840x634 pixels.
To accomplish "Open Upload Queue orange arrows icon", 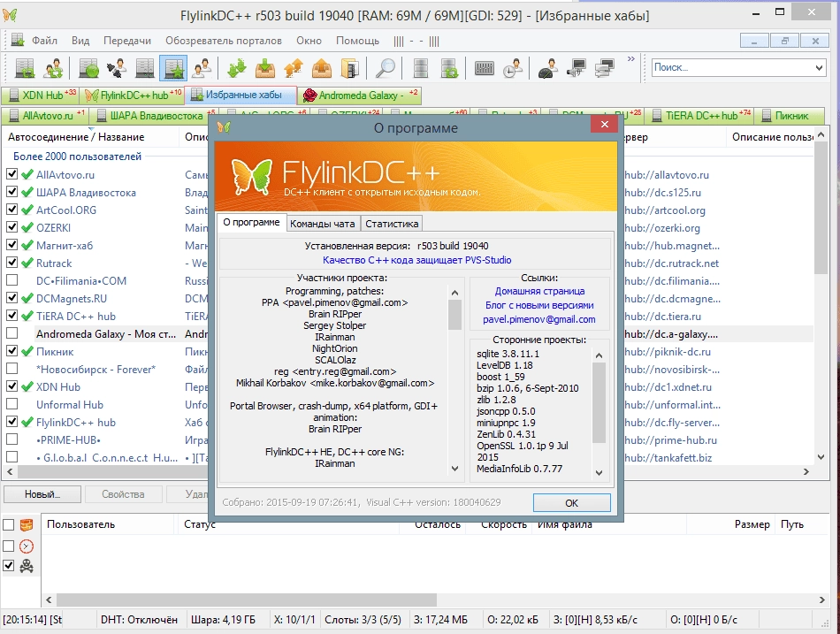I will 293,69.
